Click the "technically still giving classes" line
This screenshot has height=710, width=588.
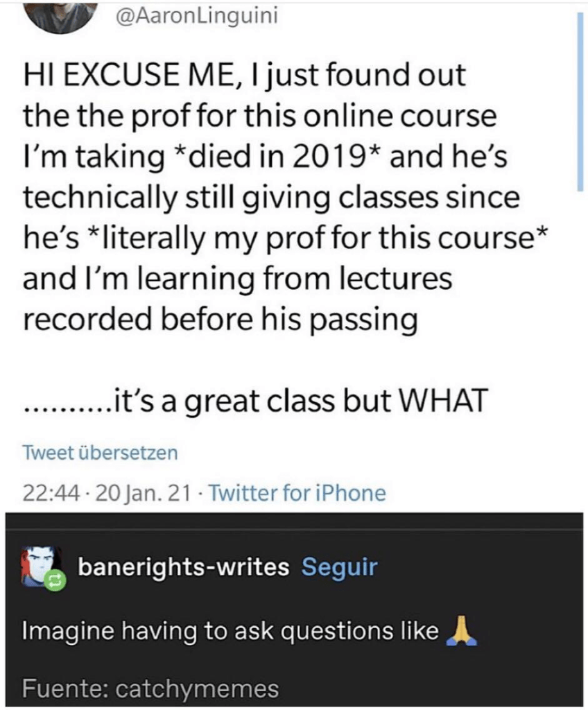pyautogui.click(x=271, y=196)
